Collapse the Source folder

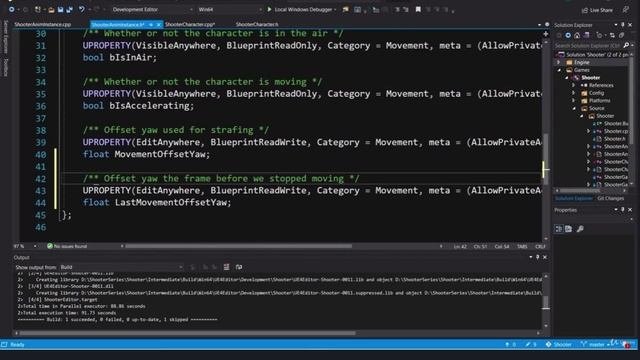pos(574,108)
